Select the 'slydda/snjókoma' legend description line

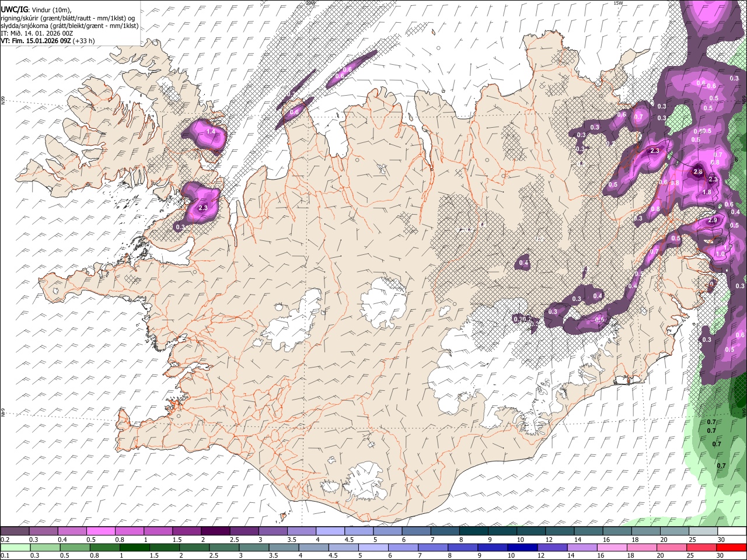pos(70,26)
